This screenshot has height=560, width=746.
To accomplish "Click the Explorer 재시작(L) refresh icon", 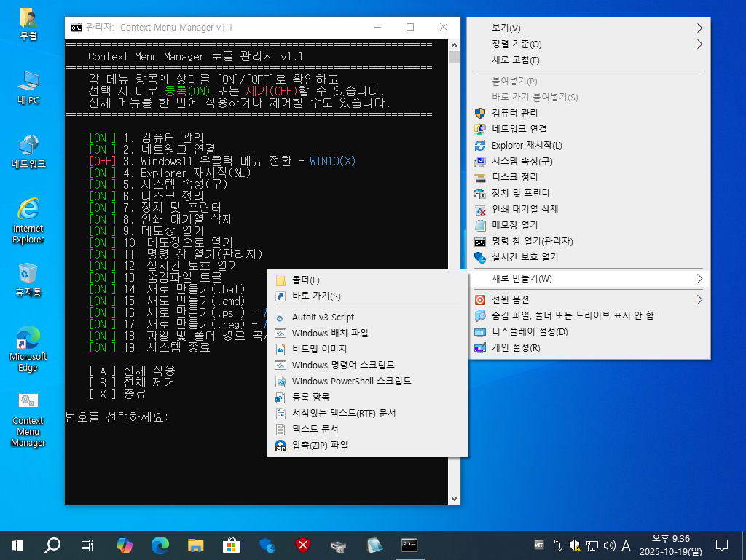I will click(x=480, y=146).
